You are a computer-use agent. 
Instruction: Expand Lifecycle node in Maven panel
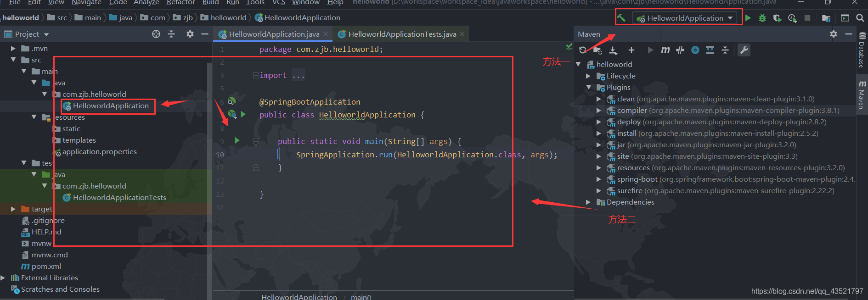[x=588, y=76]
